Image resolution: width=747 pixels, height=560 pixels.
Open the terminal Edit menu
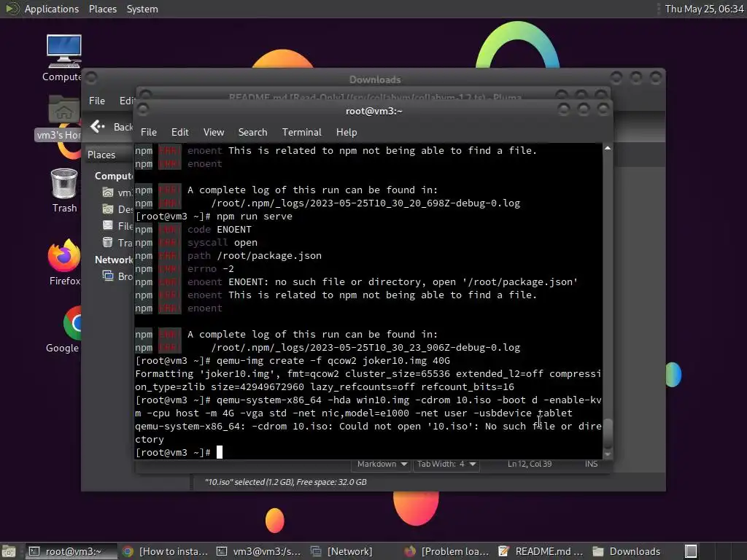(179, 132)
